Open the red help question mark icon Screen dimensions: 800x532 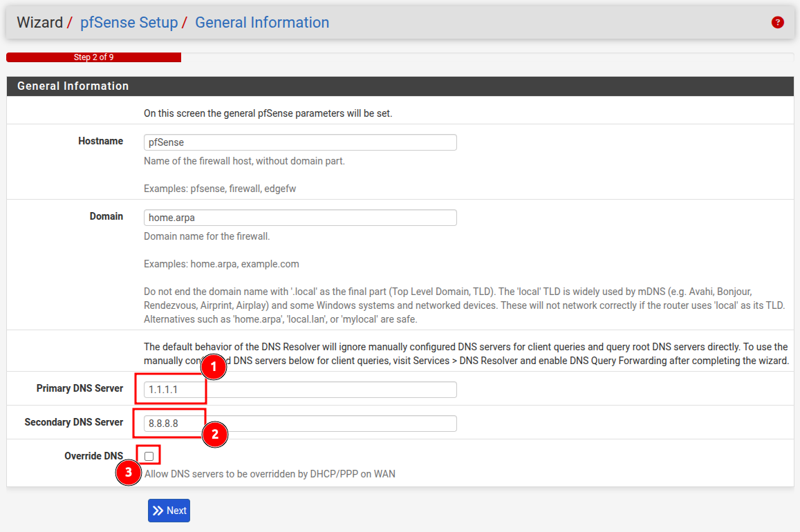click(x=777, y=22)
